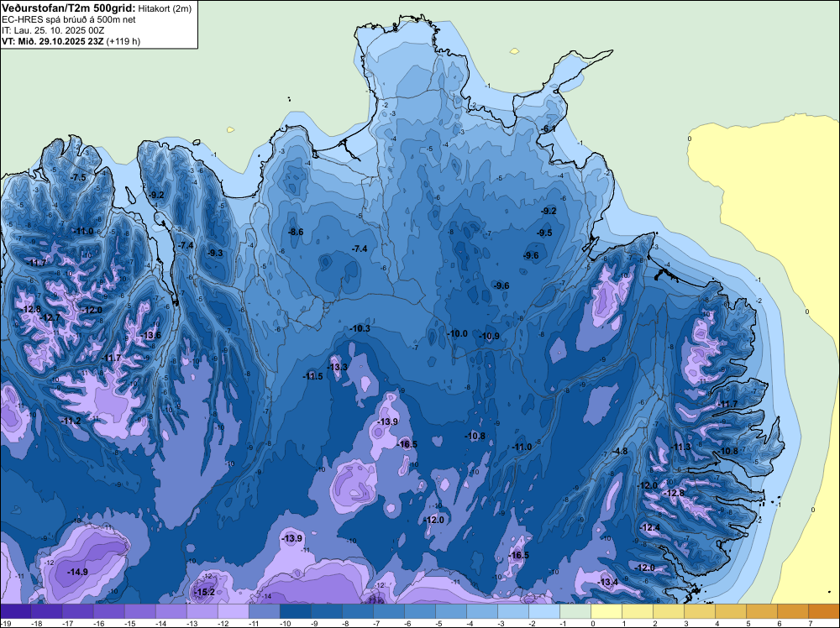Viewport: 840px width, 628px height.
Task: Click the colour-scale label 7
Action: 810,623
